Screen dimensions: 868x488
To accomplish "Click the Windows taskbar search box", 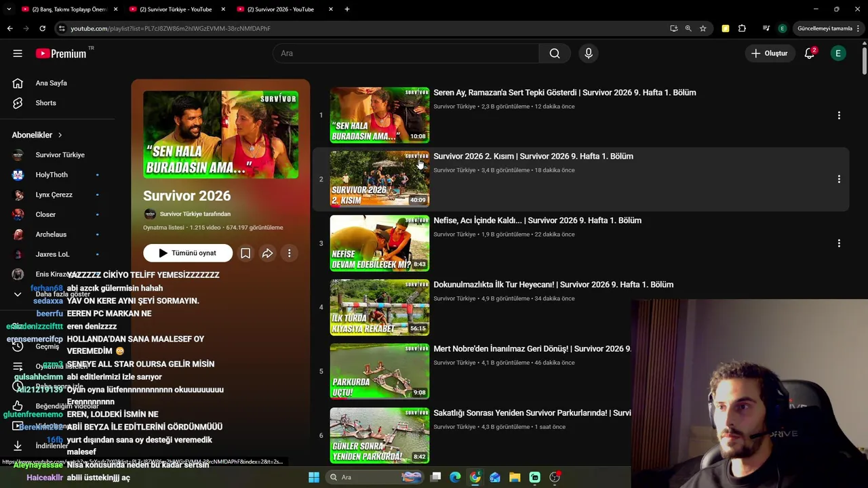I will coord(376,477).
